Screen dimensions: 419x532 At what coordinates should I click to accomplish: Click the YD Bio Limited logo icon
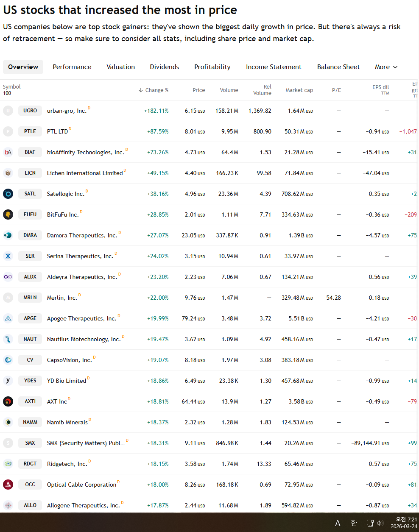pos(8,381)
